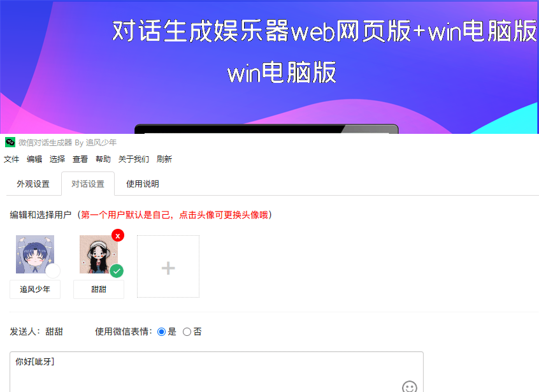Open the emoji smiley picker
Viewport: 539px width, 392px height.
pos(410,386)
